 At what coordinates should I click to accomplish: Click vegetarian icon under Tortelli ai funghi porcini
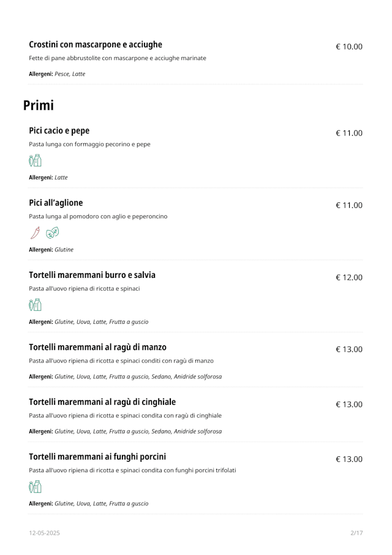pos(35,487)
